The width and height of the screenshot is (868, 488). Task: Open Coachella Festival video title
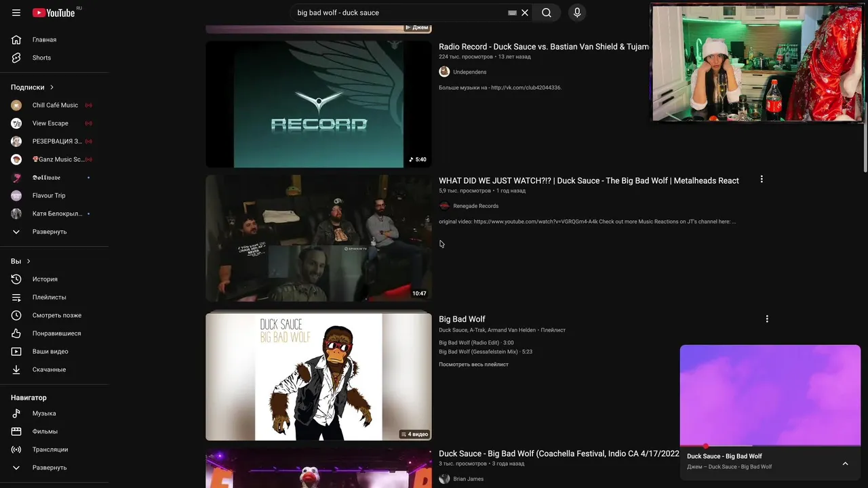pyautogui.click(x=559, y=453)
